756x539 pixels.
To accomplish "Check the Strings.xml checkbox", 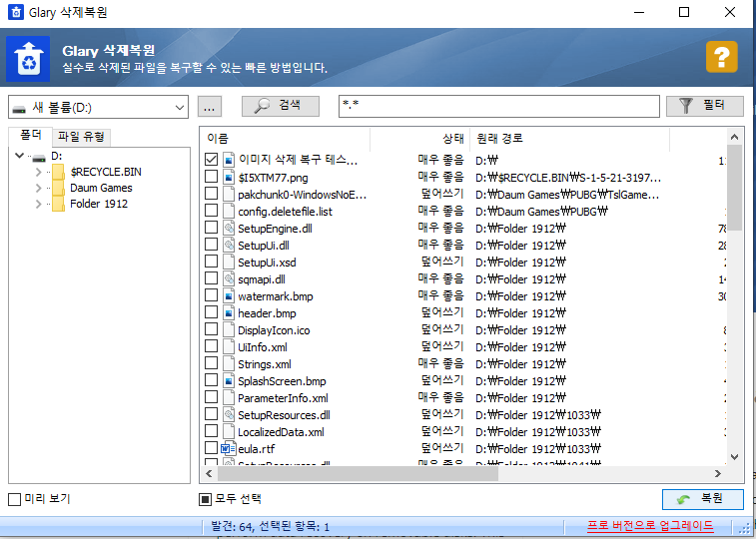I will tap(211, 362).
